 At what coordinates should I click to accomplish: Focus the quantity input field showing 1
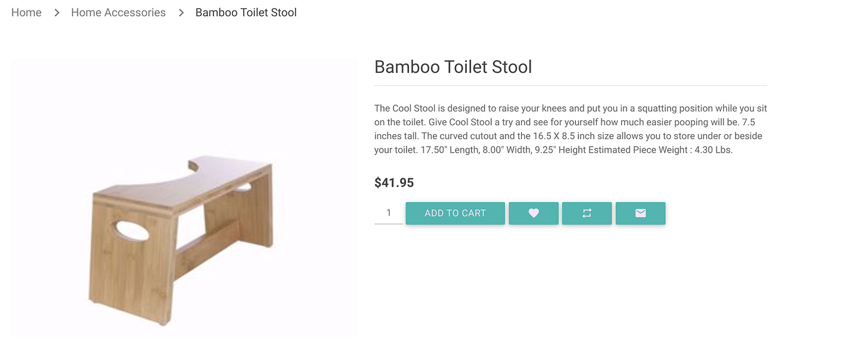tap(389, 213)
